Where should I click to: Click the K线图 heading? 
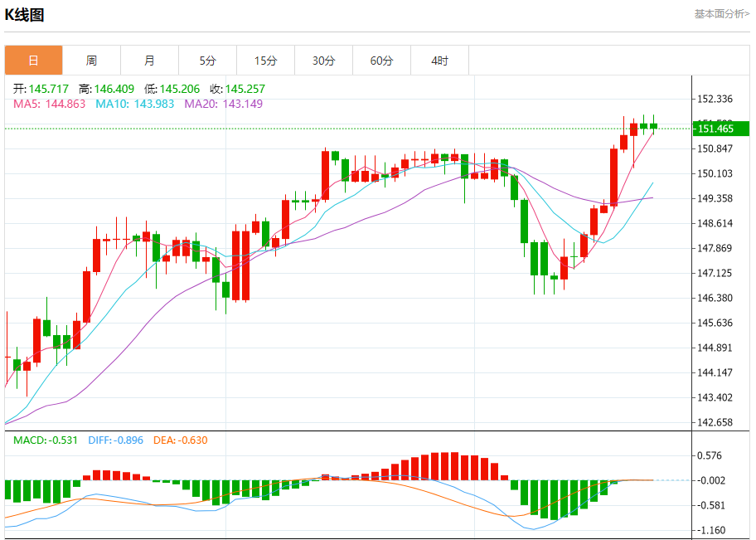tap(24, 15)
